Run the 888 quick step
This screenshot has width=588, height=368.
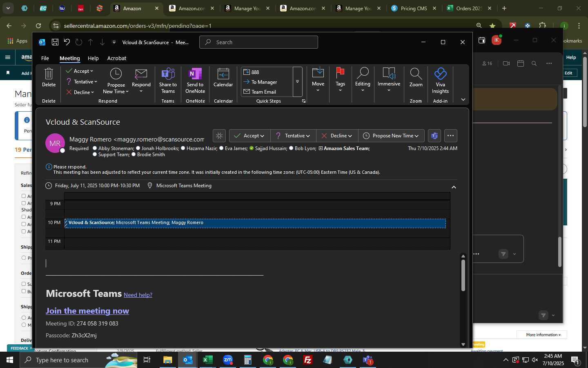click(267, 72)
